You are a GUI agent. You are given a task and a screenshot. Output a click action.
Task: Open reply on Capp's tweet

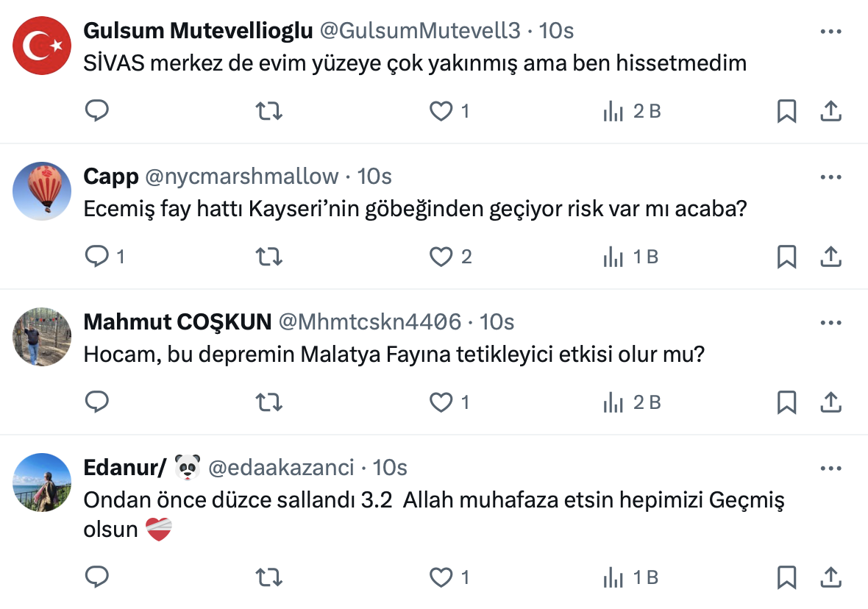click(97, 257)
